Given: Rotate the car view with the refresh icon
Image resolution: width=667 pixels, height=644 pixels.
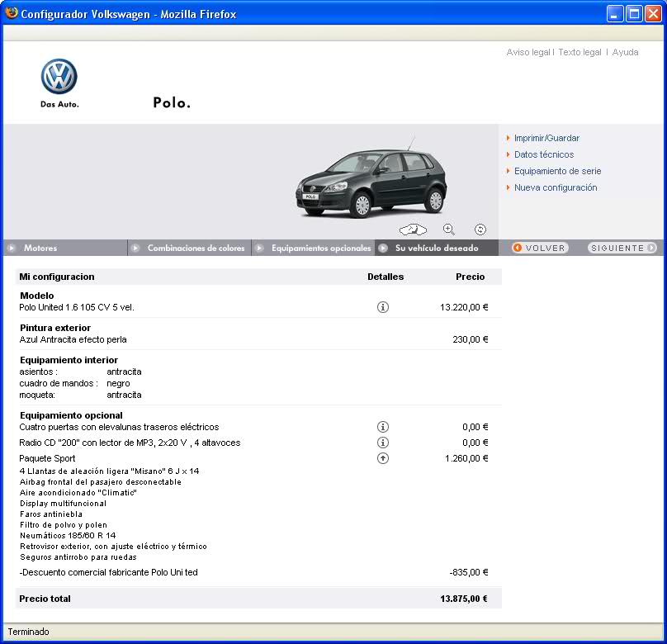Looking at the screenshot, I should point(480,230).
